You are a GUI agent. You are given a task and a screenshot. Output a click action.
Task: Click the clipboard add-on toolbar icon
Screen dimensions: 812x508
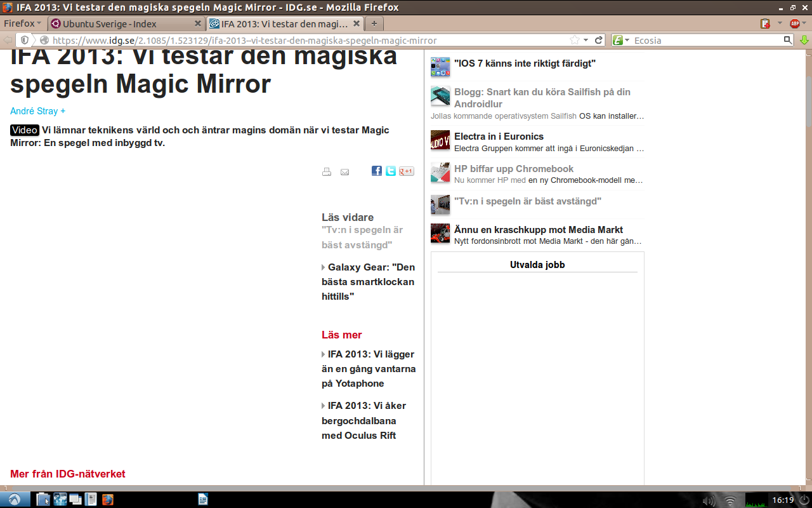(x=766, y=23)
